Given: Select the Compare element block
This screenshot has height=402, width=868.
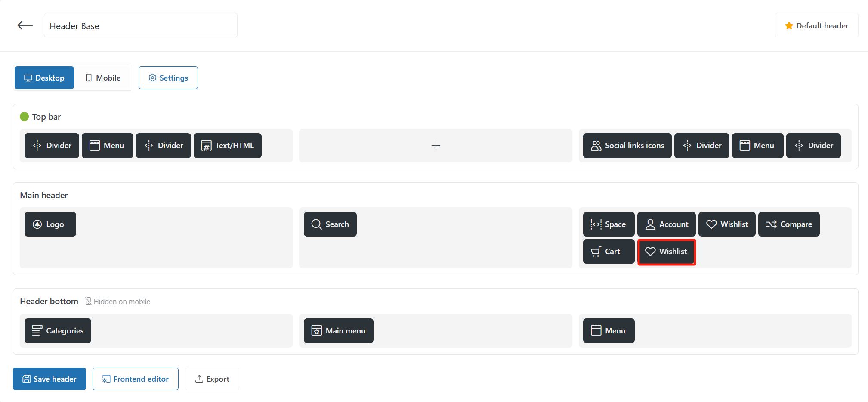Looking at the screenshot, I should tap(788, 224).
